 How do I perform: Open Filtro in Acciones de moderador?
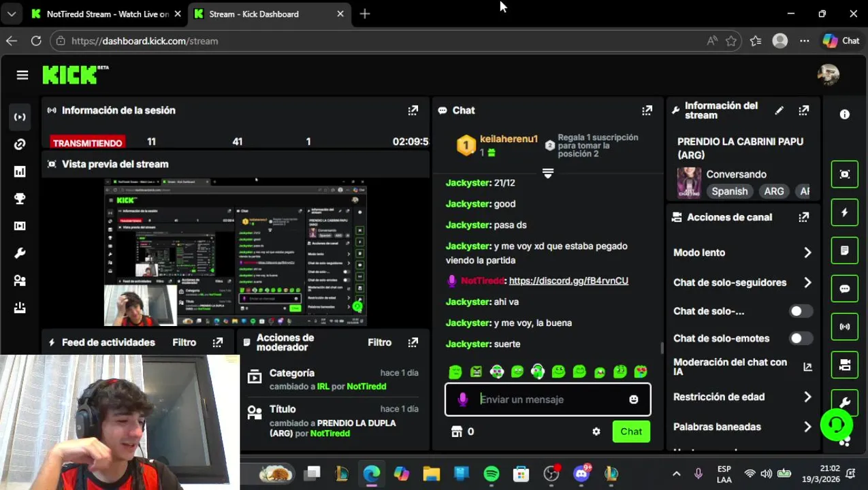click(x=379, y=342)
